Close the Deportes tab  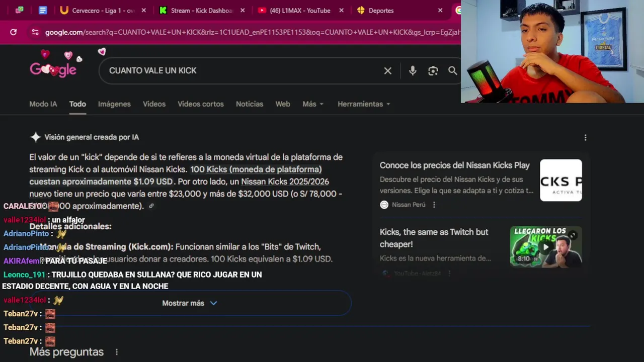[x=440, y=10]
